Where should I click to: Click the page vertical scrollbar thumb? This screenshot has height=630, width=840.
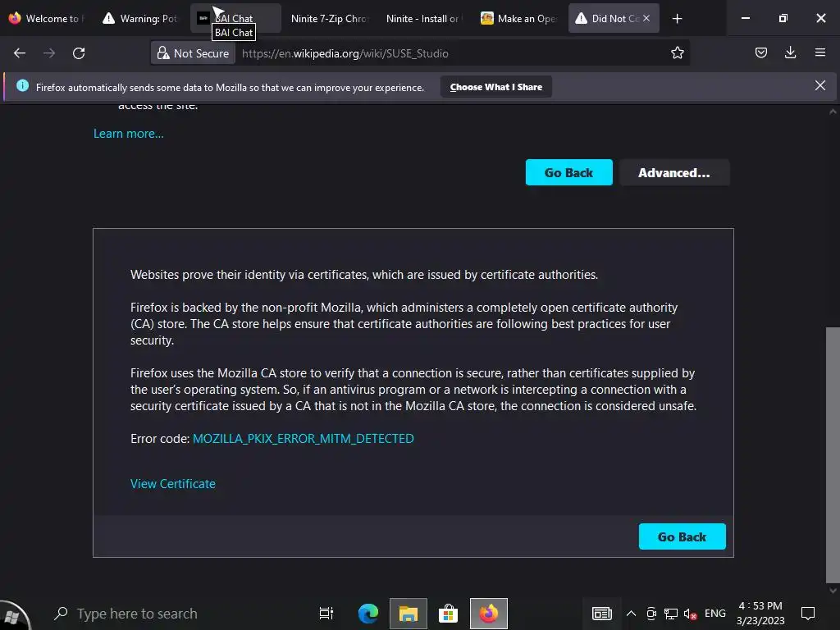pos(833,454)
